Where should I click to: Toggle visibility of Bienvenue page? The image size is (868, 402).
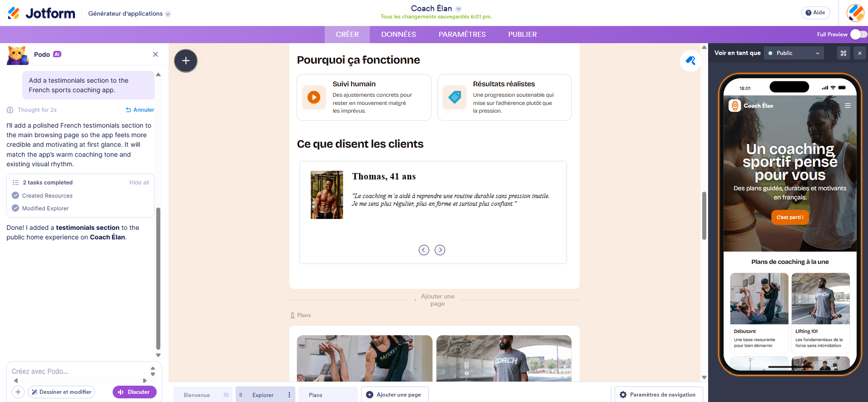point(226,395)
